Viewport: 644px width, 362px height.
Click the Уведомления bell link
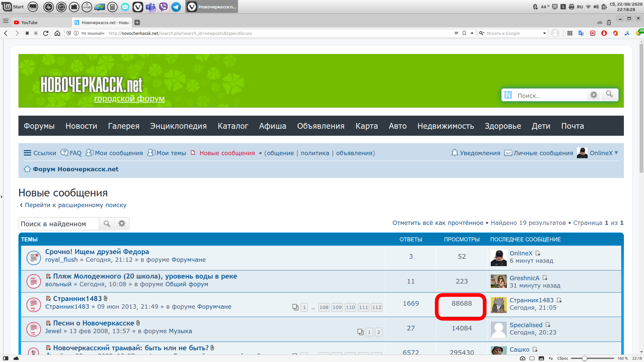476,153
